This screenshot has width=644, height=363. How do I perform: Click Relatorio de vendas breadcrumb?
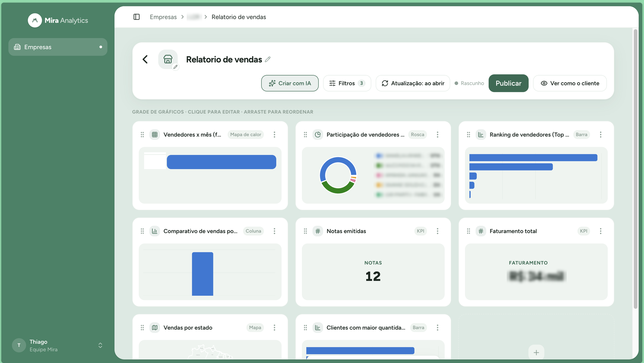coord(238,17)
